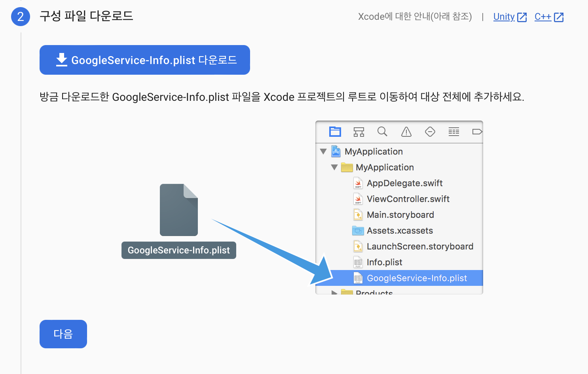The height and width of the screenshot is (374, 588).
Task: Select the Debug navigator lines icon
Action: 454,132
